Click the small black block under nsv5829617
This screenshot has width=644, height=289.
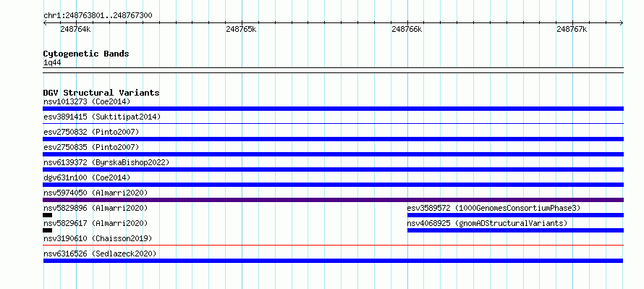[x=48, y=230]
